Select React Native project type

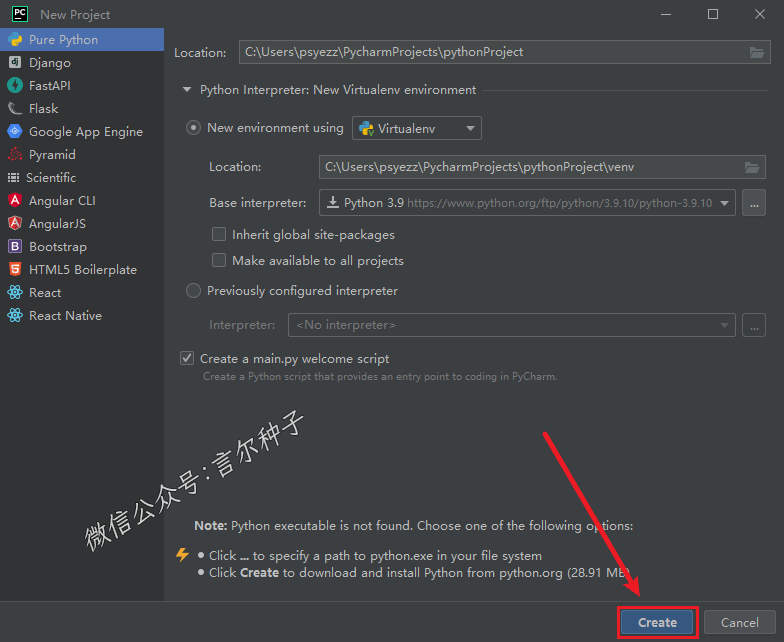82,316
